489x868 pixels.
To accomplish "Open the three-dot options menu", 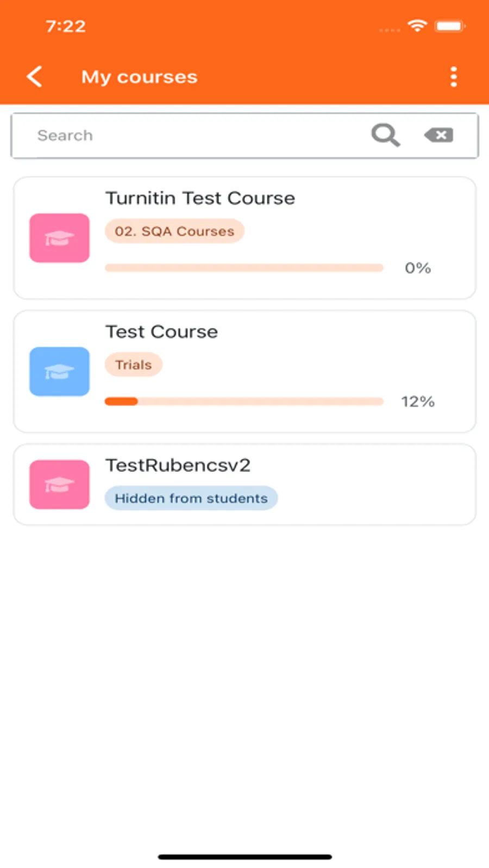I will pyautogui.click(x=454, y=77).
